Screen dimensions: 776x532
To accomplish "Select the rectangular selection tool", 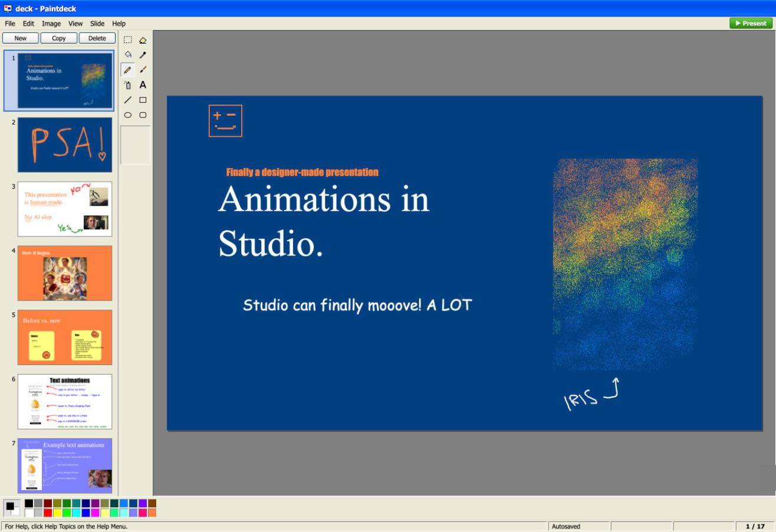I will tap(128, 40).
